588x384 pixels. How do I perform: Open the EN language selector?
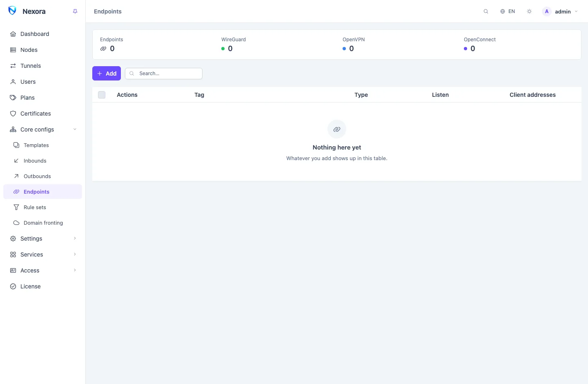point(508,11)
